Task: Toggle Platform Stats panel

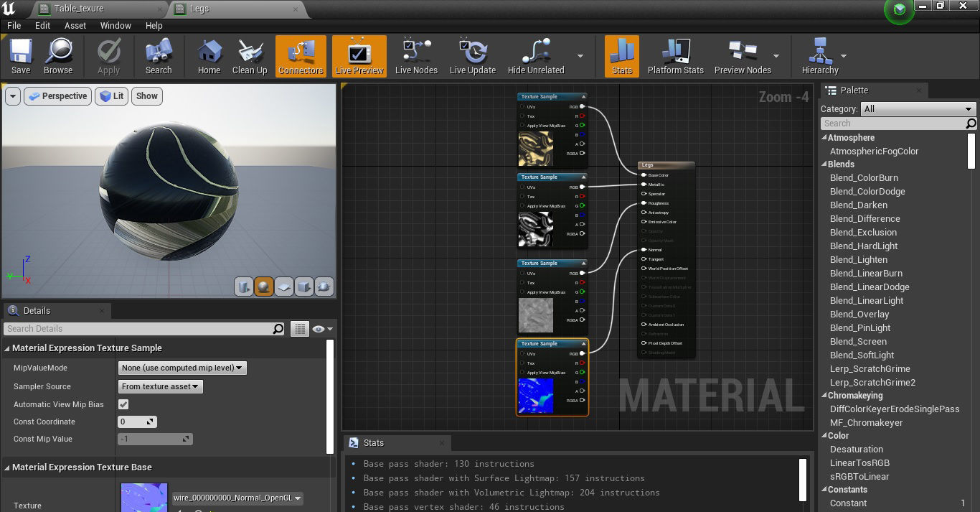Action: pos(676,57)
